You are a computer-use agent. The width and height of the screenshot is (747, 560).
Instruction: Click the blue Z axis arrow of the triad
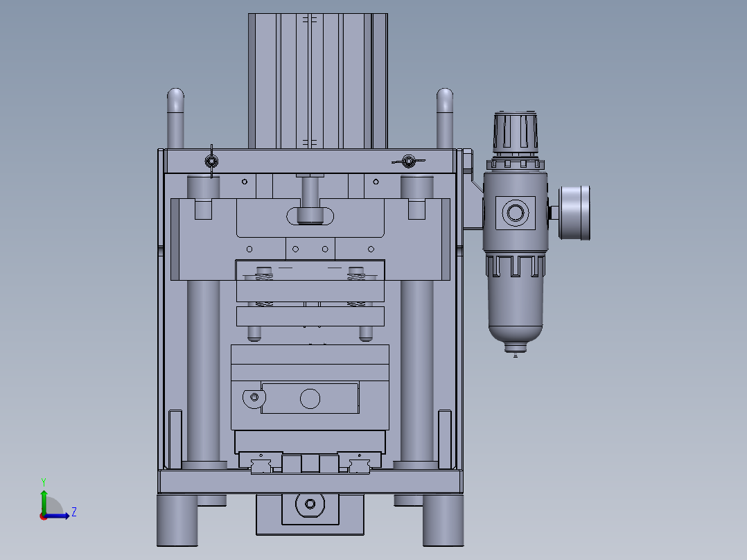point(58,516)
